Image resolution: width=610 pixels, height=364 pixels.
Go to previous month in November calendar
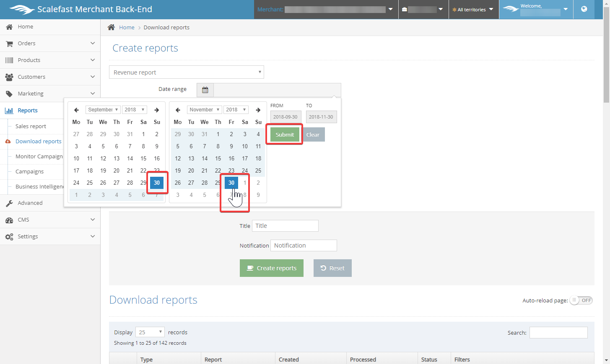tap(178, 110)
